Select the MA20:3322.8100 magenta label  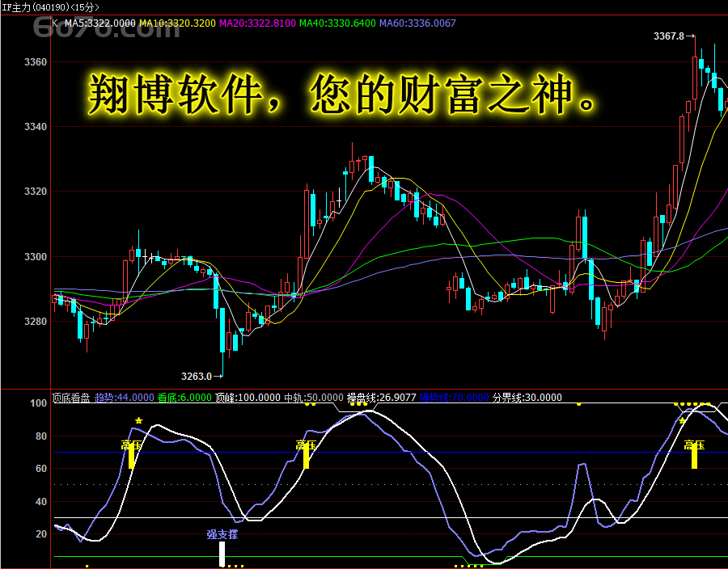pyautogui.click(x=257, y=23)
